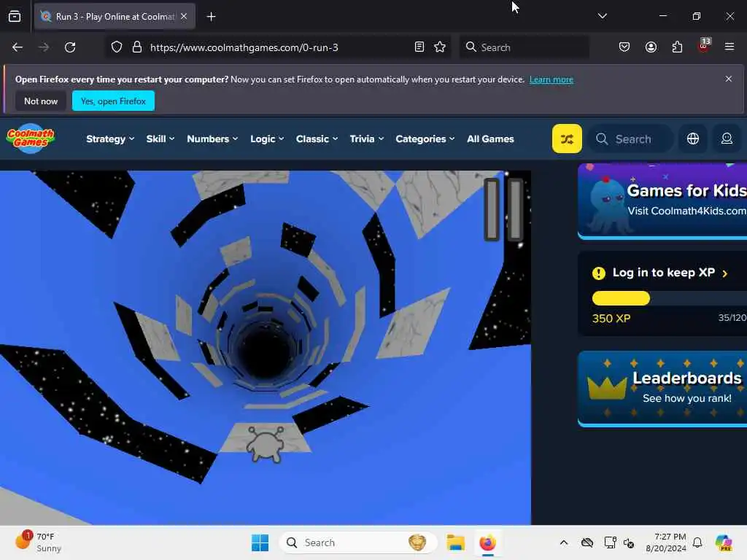This screenshot has width=747, height=560.
Task: List all tabs with the dropdown arrow
Action: point(602,16)
